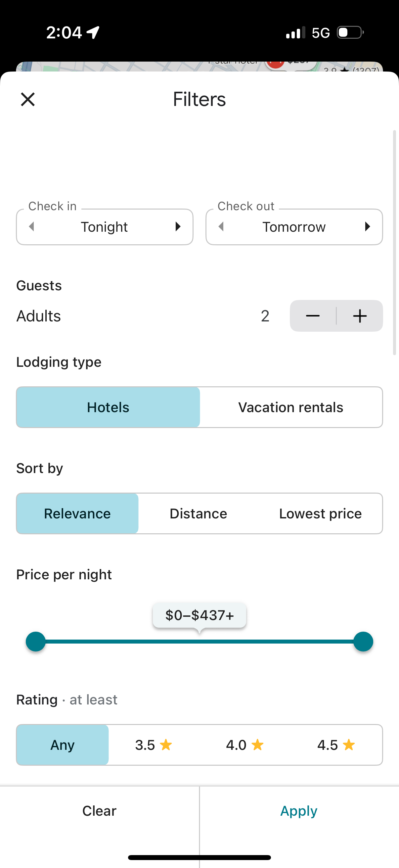Open the Check in Tonight date field
The image size is (399, 868).
104,227
